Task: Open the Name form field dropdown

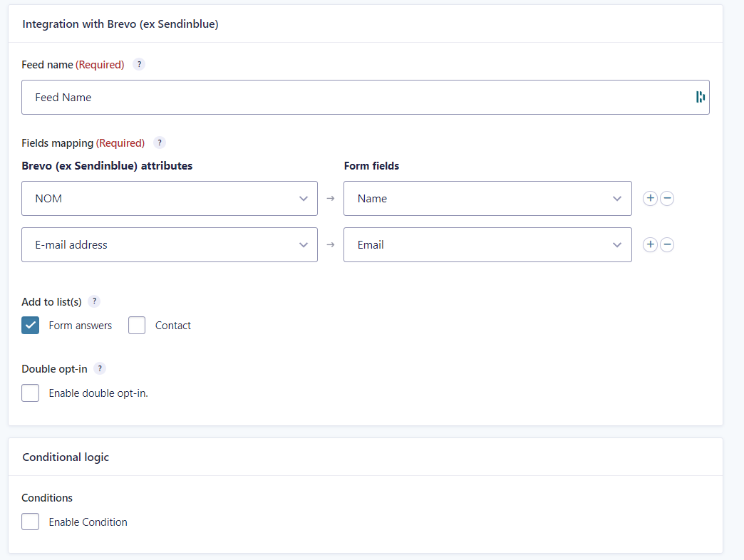Action: [x=487, y=198]
